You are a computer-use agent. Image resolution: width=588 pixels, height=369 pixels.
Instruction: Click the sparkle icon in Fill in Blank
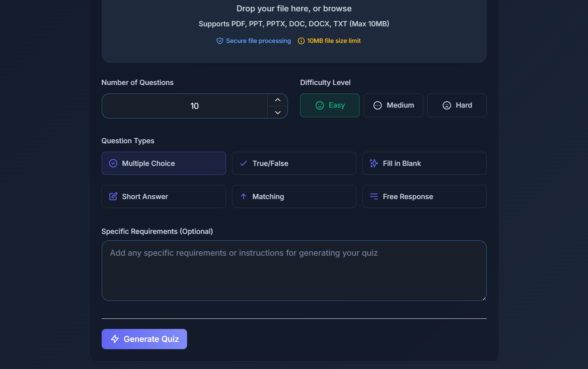click(x=373, y=163)
